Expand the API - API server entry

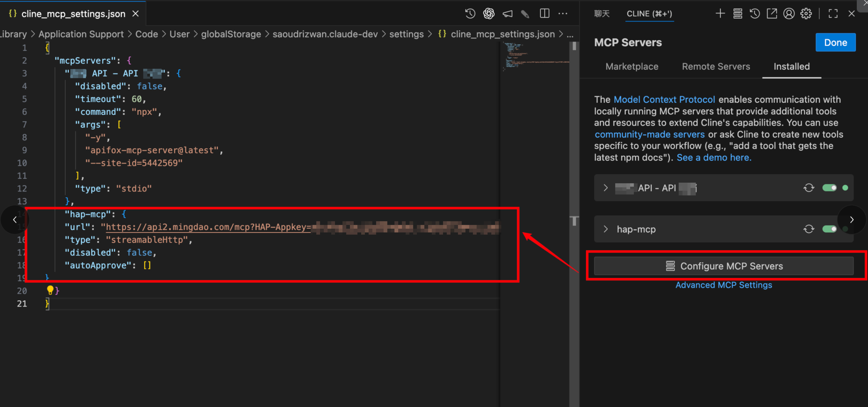click(x=606, y=188)
